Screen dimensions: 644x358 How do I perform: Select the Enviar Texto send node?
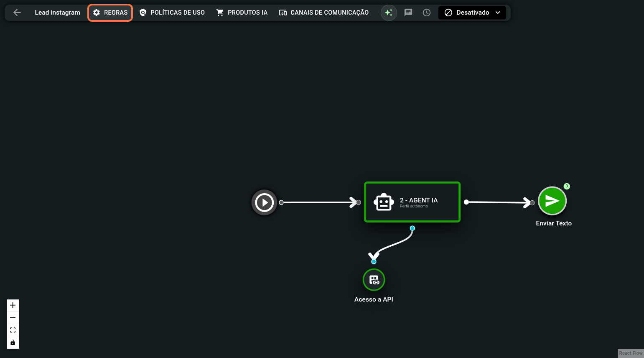[552, 201]
